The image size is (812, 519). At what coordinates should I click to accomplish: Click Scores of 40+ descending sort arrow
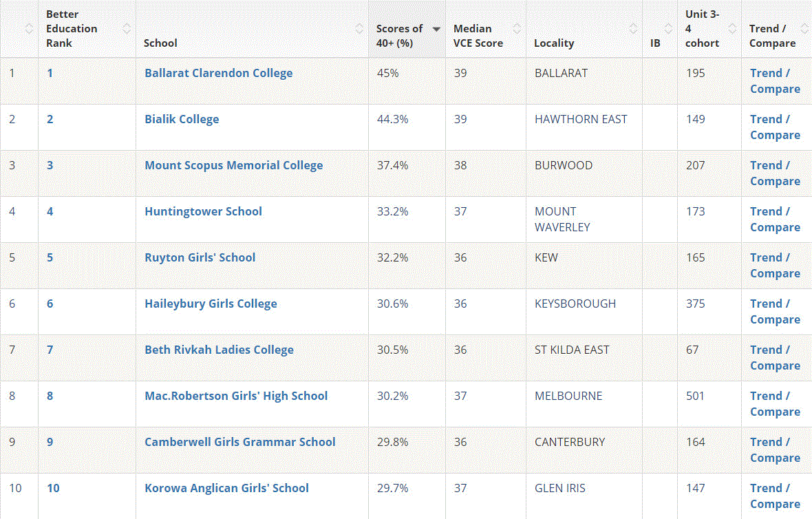click(436, 29)
